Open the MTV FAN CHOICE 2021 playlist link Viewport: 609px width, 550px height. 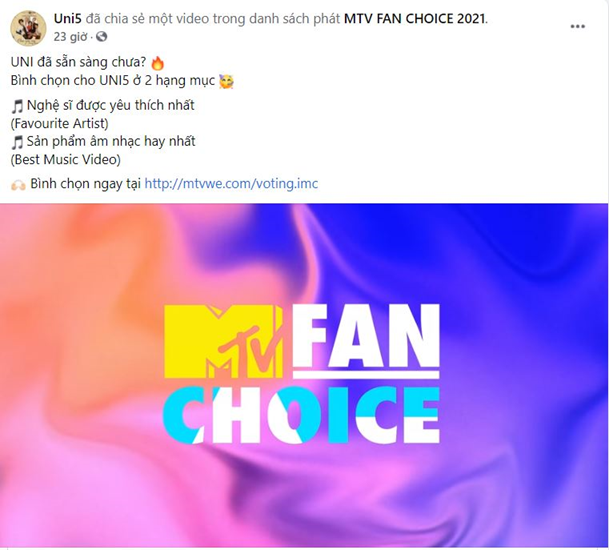(415, 19)
